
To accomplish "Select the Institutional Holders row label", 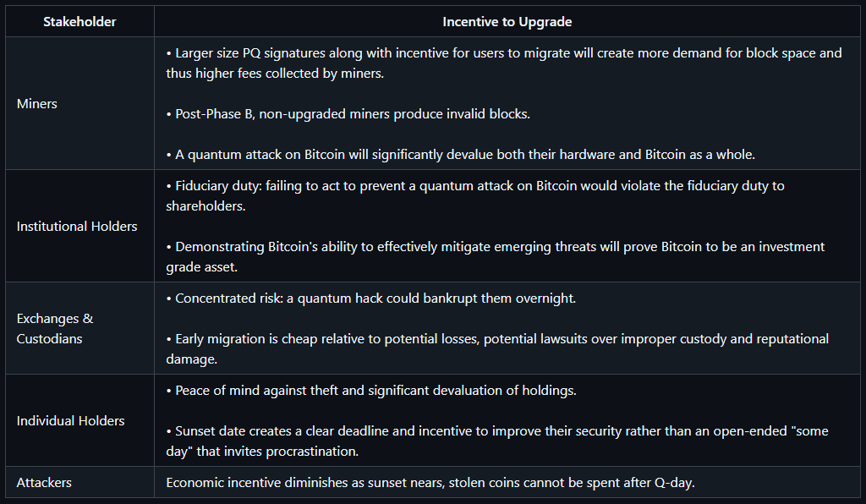I will [77, 226].
